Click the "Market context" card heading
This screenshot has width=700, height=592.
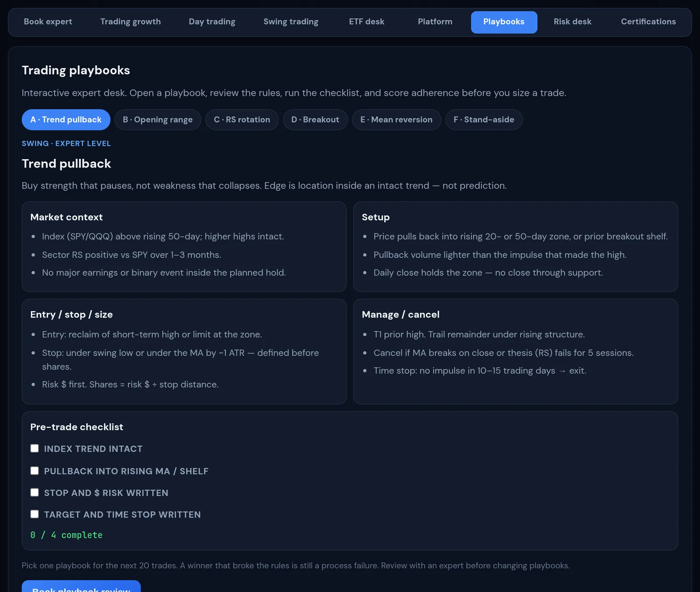(66, 217)
